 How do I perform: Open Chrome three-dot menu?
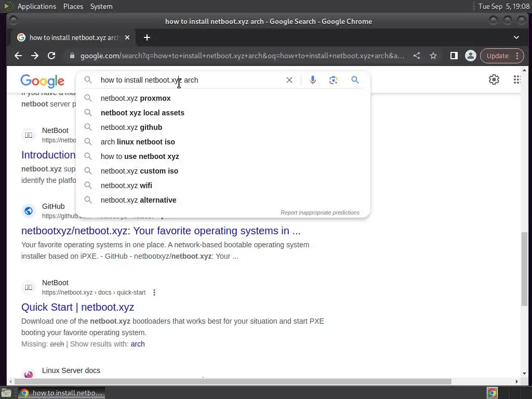coord(517,56)
